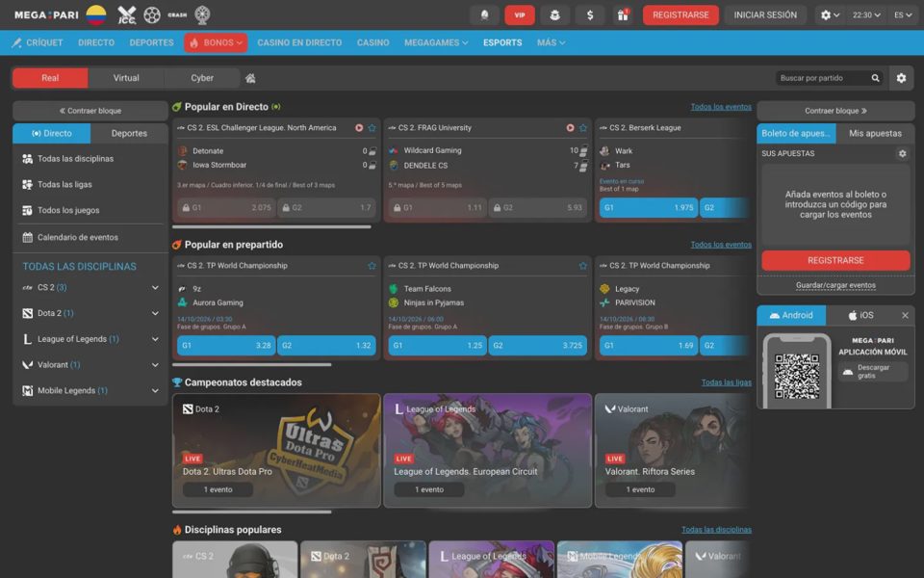Select the Real mode toggle
This screenshot has height=578, width=924.
coord(50,78)
